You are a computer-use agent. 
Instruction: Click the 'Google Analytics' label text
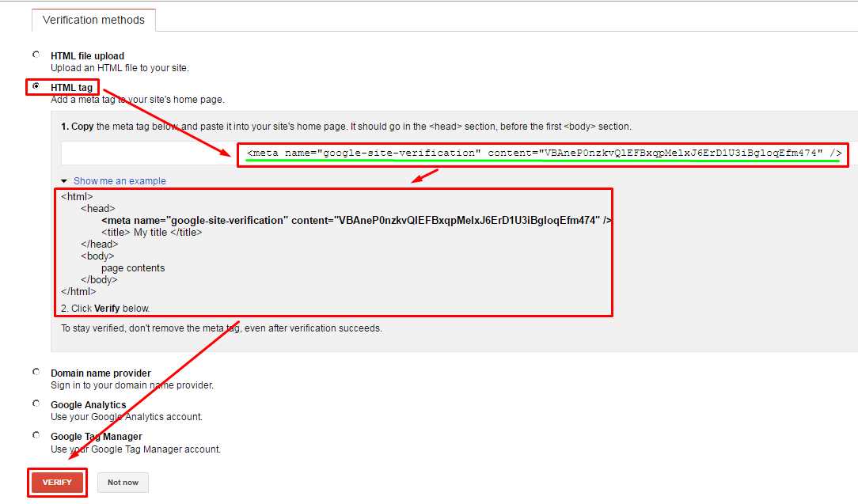[88, 405]
